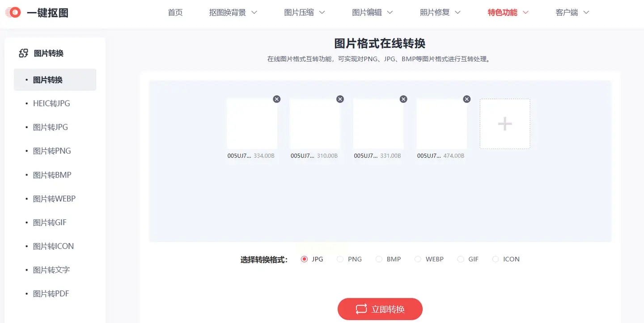The width and height of the screenshot is (644, 323).
Task: Open the 照片修复 menu chevron
Action: tap(458, 13)
